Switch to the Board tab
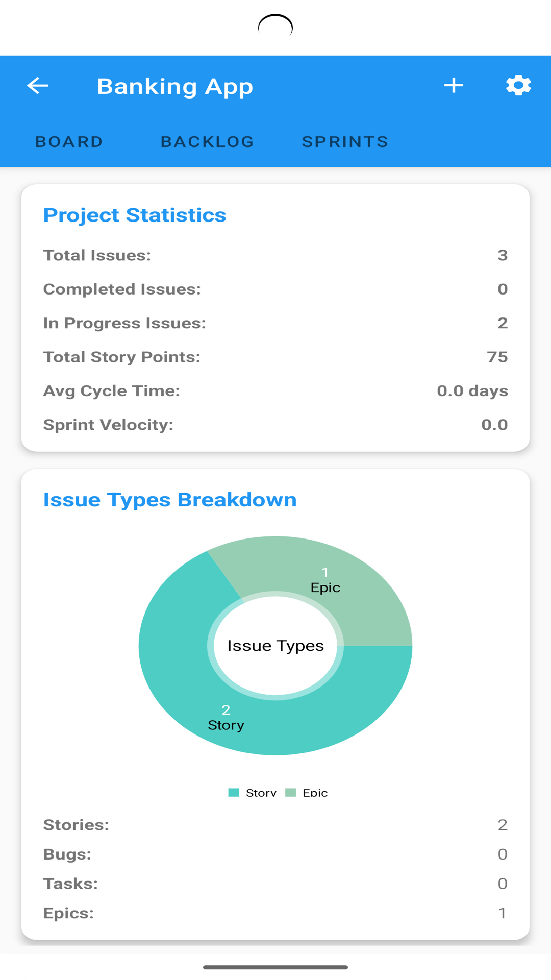Image resolution: width=551 pixels, height=980 pixels. tap(69, 142)
